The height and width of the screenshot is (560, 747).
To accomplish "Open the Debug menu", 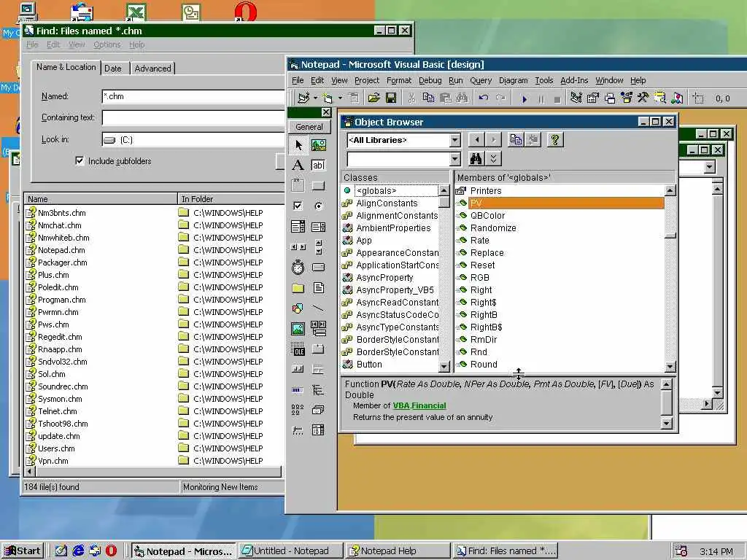I will (430, 80).
